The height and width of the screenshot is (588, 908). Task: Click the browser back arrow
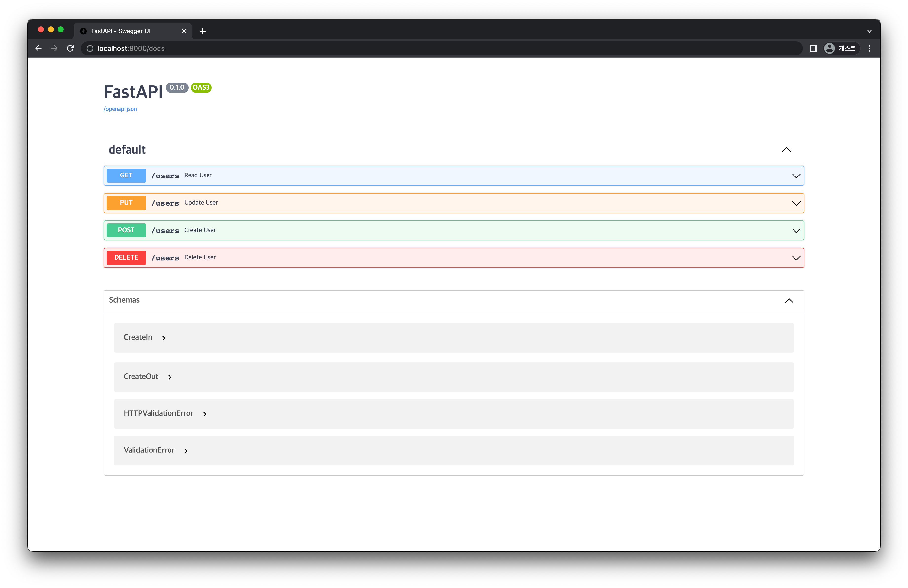(38, 48)
